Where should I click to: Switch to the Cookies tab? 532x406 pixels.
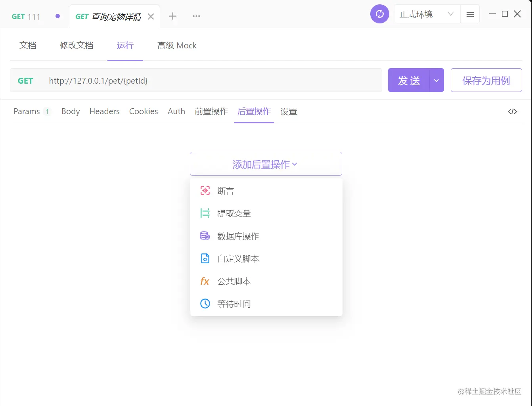coord(144,111)
